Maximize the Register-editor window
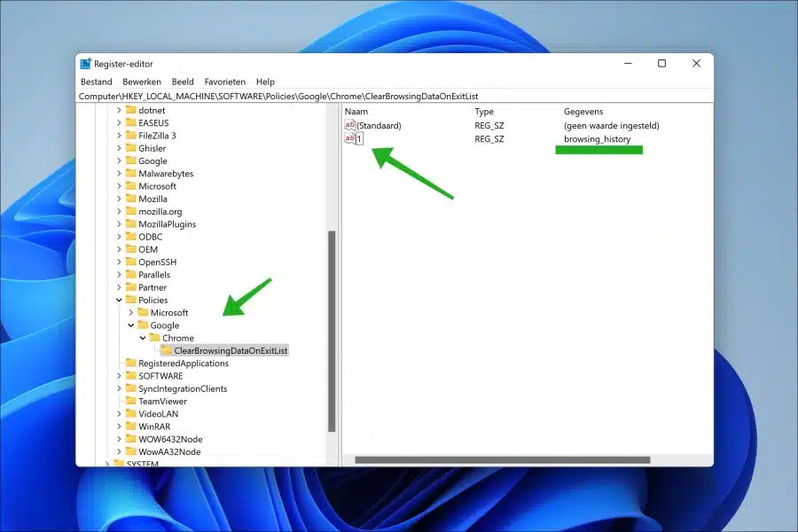Image resolution: width=798 pixels, height=532 pixels. point(661,63)
